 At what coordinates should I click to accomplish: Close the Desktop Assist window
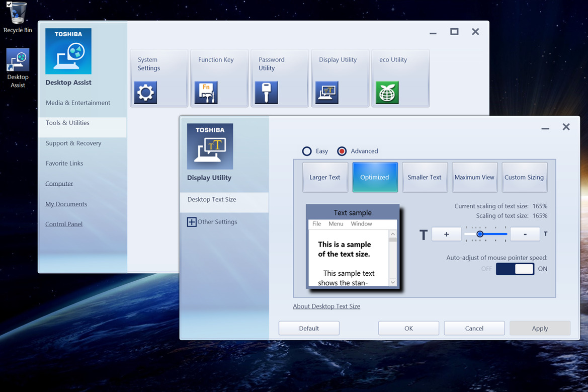coord(475,32)
